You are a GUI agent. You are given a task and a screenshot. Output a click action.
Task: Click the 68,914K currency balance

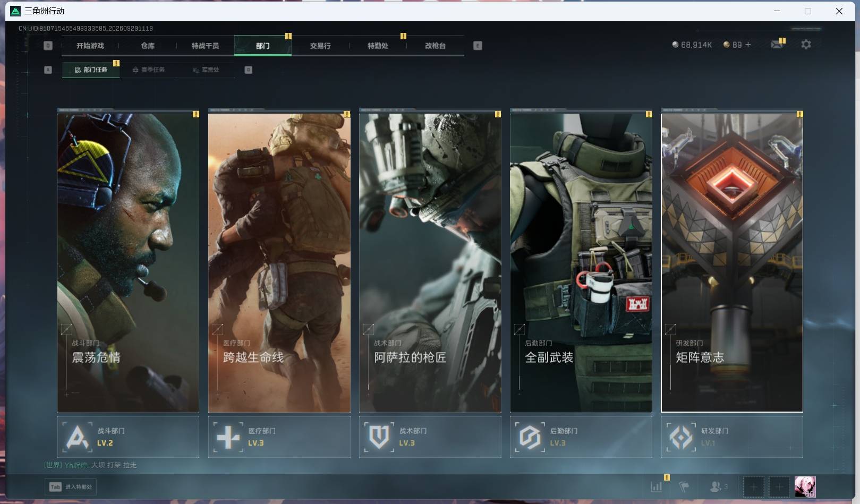(696, 45)
